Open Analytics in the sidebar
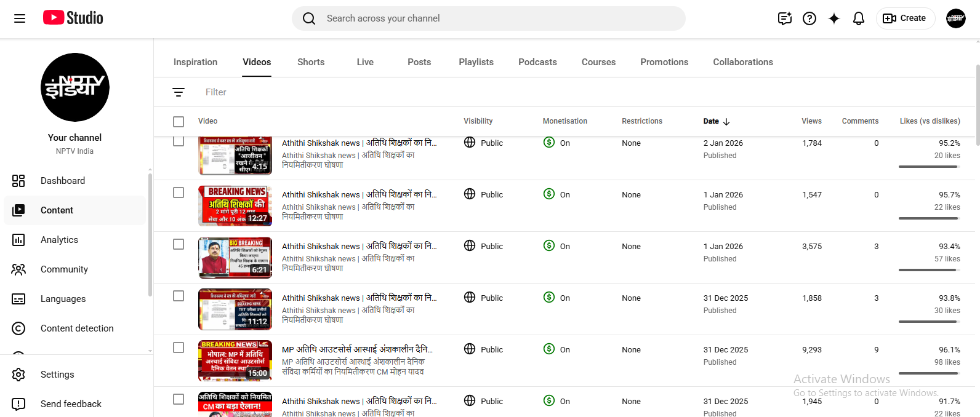Screen dimensions: 980x417 (x=59, y=240)
